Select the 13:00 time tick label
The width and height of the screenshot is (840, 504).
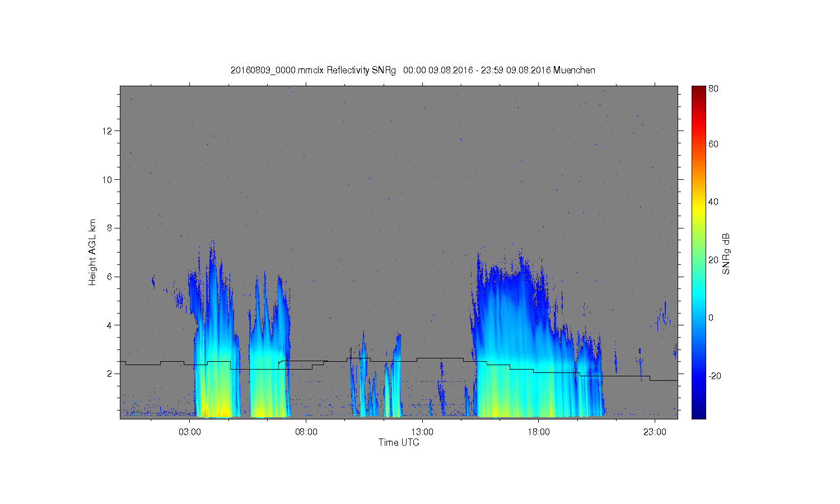(x=422, y=432)
